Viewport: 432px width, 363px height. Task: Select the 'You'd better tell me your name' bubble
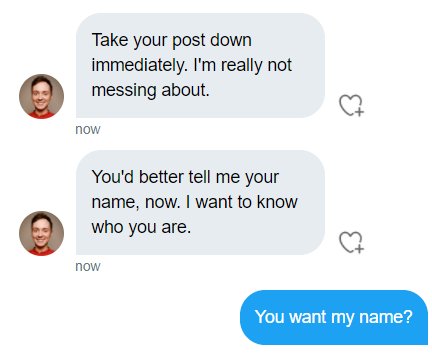(200, 202)
